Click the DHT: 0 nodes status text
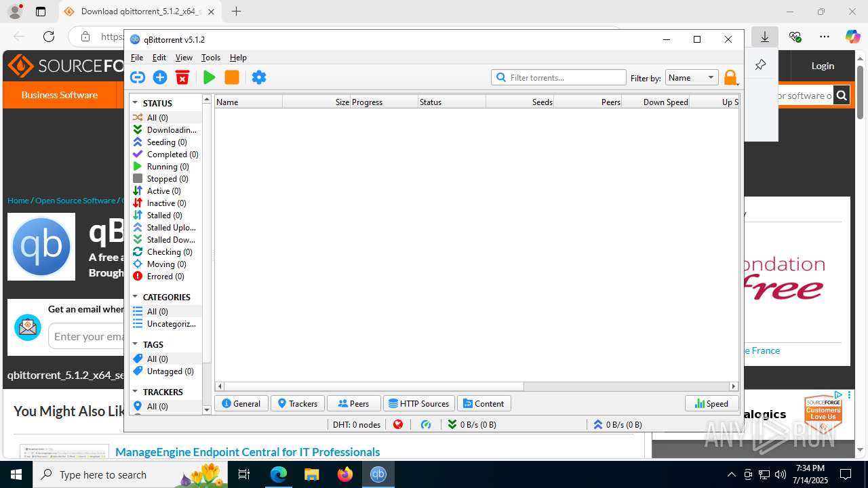Viewport: 868px width, 488px height. point(357,424)
